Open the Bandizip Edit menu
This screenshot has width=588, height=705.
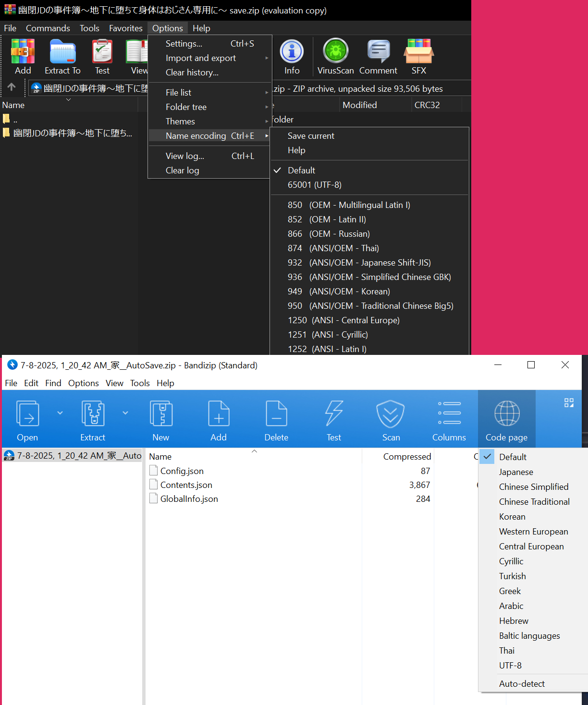[x=31, y=383]
